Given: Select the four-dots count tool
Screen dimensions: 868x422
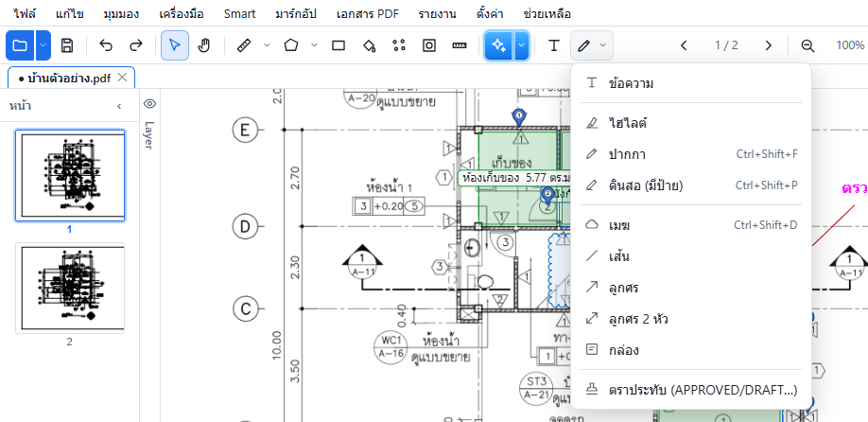Looking at the screenshot, I should click(399, 45).
